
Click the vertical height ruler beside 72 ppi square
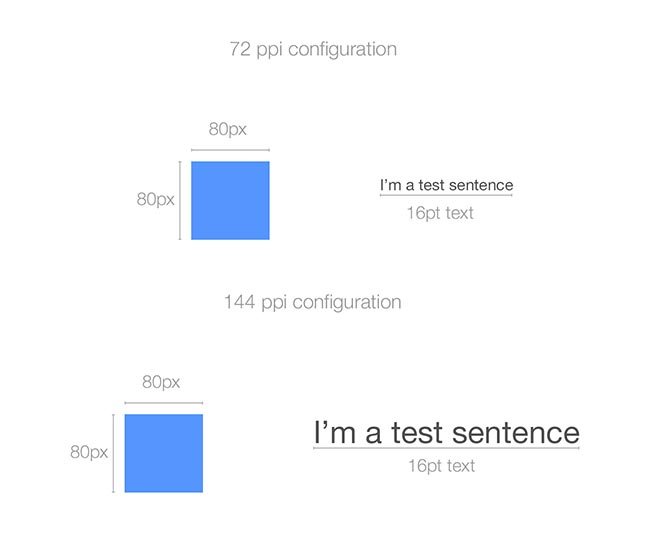click(180, 201)
